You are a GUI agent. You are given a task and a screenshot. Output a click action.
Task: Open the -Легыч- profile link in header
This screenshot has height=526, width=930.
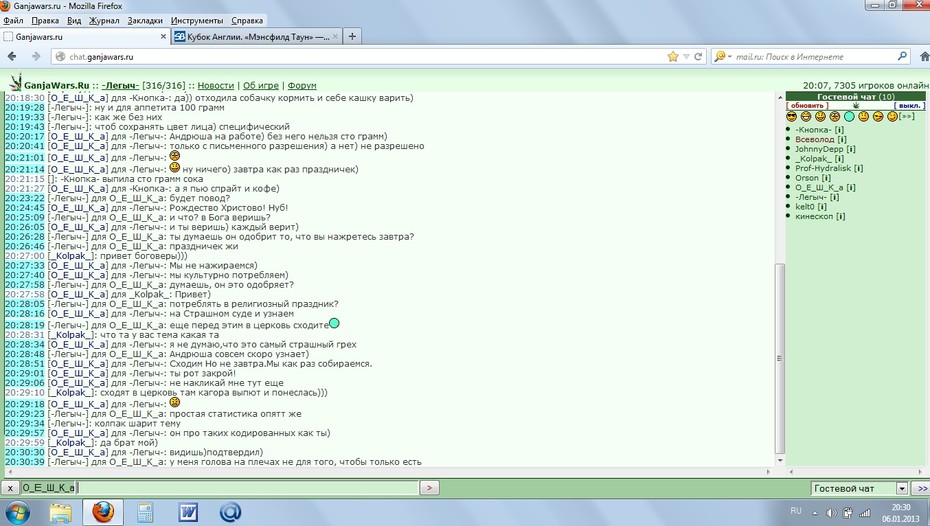(120, 85)
